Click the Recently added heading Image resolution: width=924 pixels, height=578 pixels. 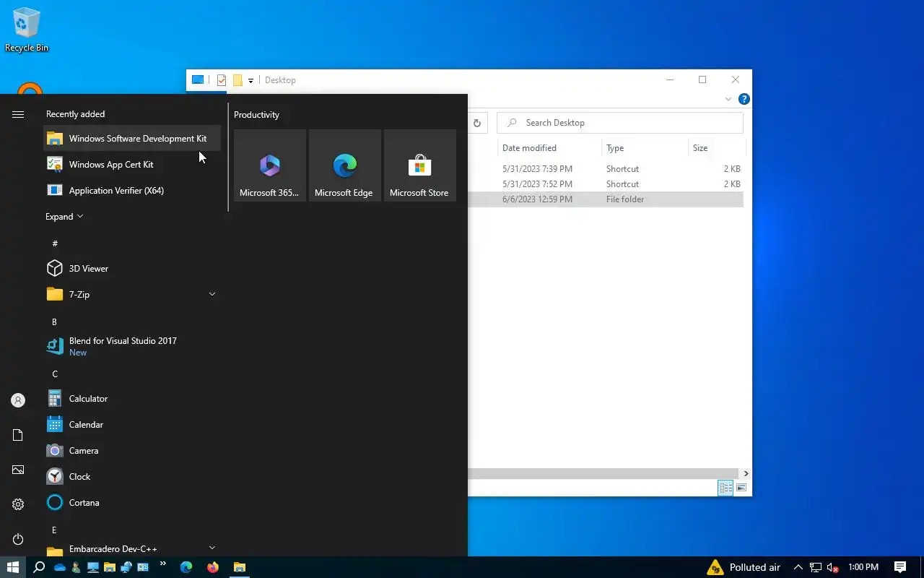coord(75,114)
